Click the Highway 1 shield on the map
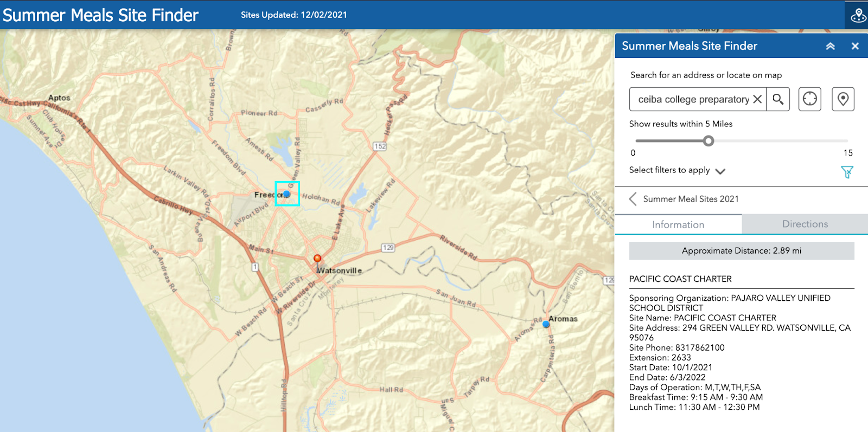Viewport: 868px width, 432px height. point(255,267)
